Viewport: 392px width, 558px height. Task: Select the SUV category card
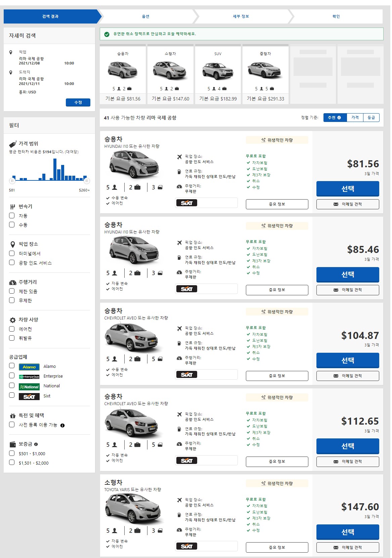(x=218, y=74)
